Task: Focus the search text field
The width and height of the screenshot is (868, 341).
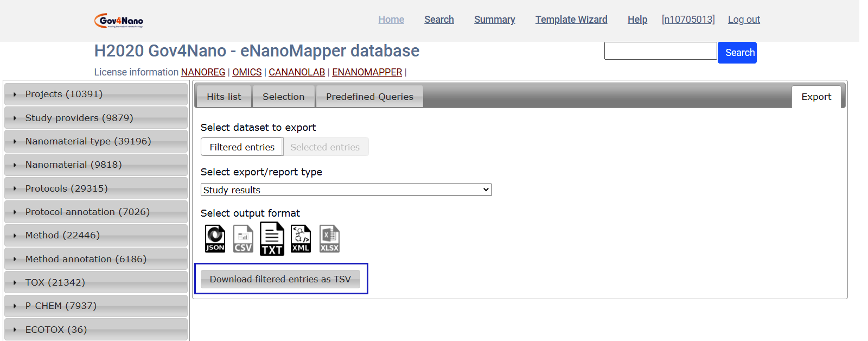Action: pos(661,50)
